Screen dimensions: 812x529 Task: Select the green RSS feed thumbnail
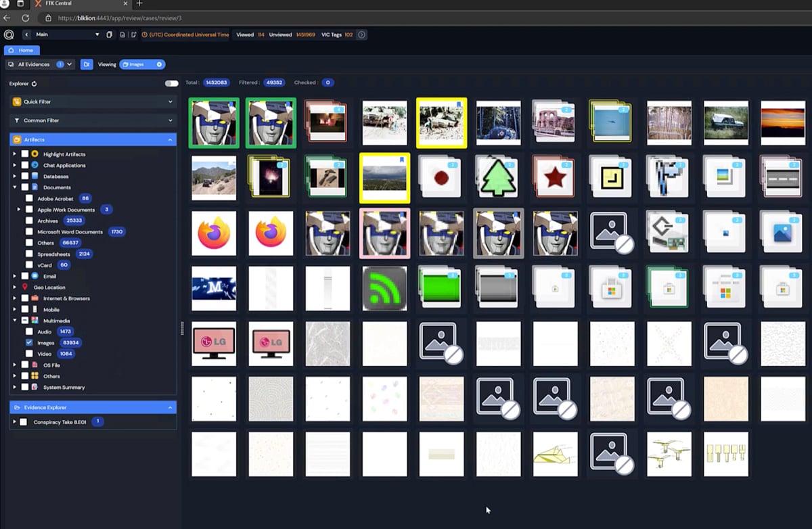384,289
